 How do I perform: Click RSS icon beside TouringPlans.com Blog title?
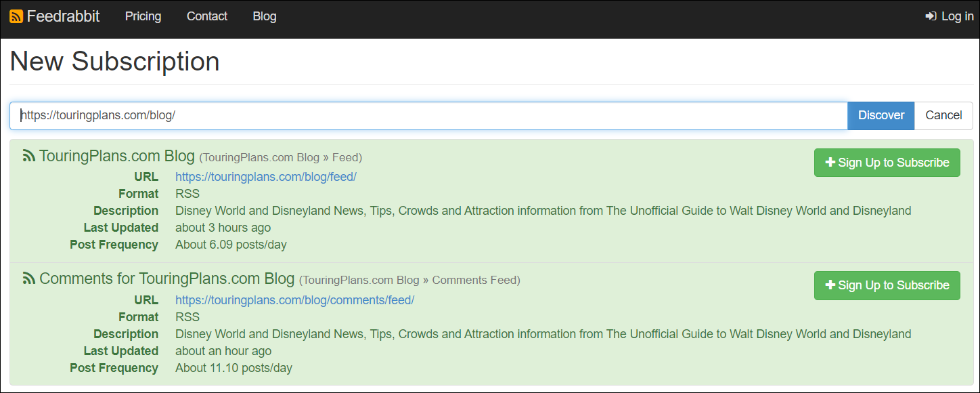pyautogui.click(x=29, y=156)
